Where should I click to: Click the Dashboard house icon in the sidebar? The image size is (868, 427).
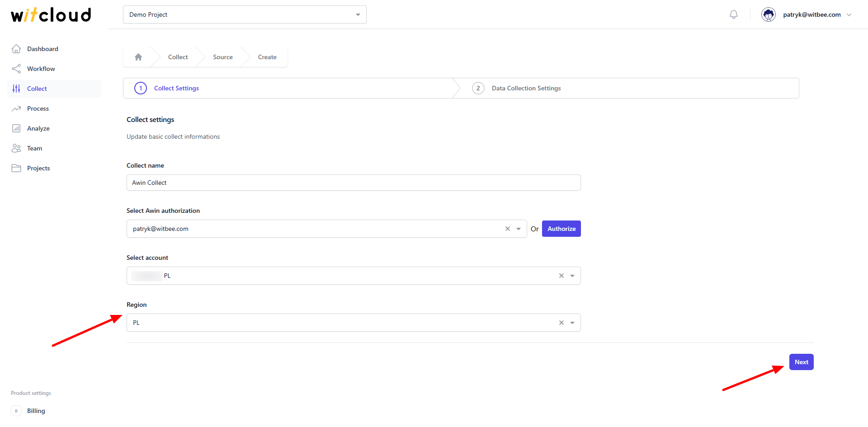click(x=16, y=49)
